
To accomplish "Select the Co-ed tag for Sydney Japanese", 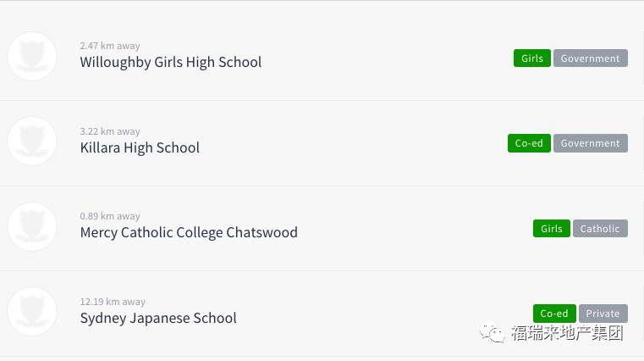I will (x=554, y=314).
